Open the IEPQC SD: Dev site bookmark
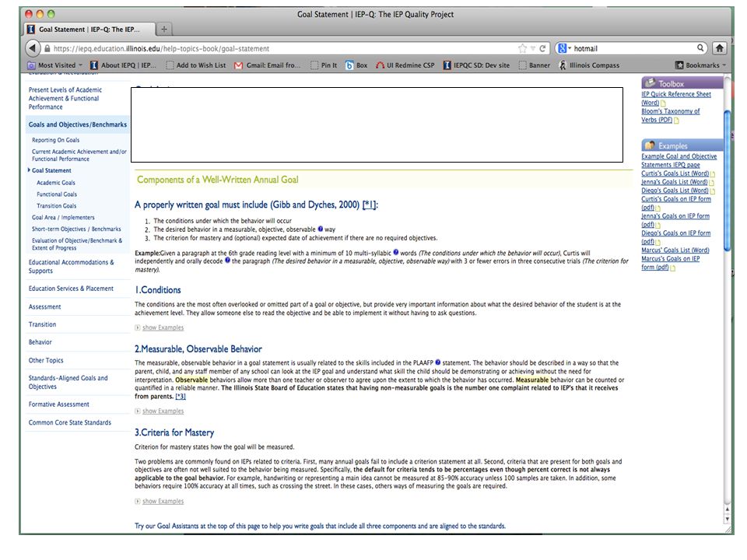Screen dimensions: 747x560 [476, 65]
